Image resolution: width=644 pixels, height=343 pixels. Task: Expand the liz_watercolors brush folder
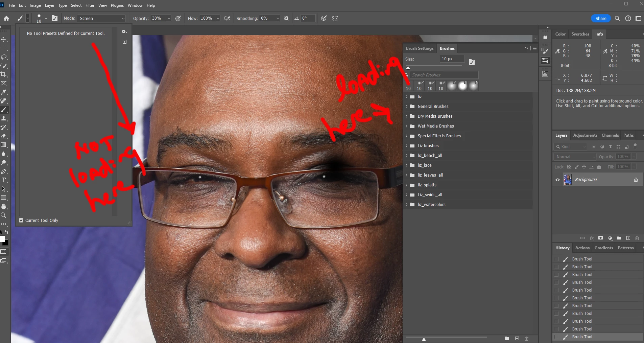point(407,204)
